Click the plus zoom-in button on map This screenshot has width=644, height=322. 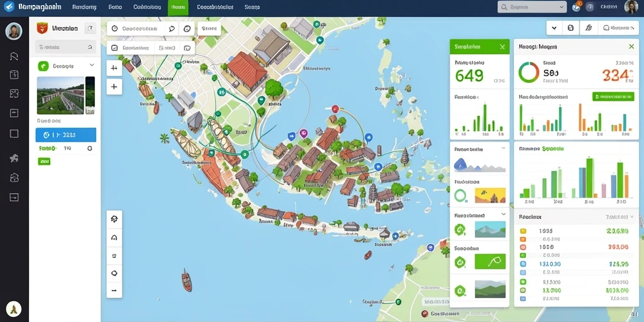114,87
